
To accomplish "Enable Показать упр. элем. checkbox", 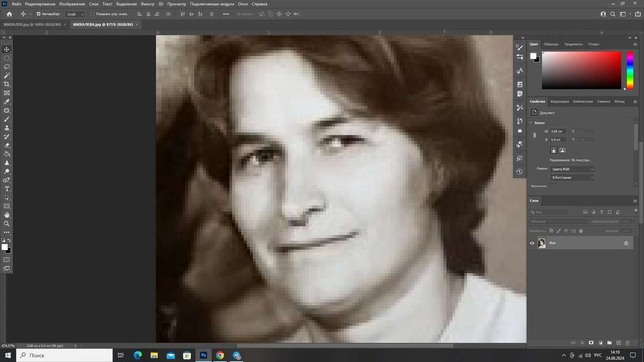I will [x=92, y=14].
